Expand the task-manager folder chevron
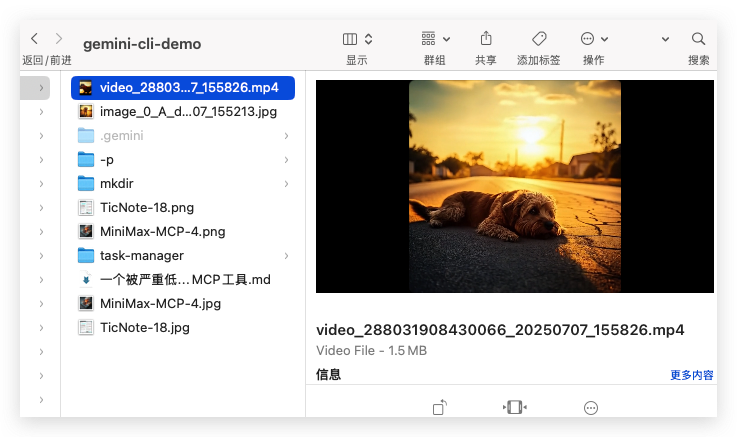 click(x=286, y=256)
